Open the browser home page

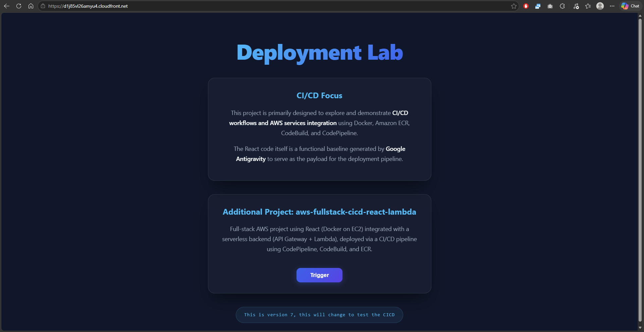[x=31, y=6]
